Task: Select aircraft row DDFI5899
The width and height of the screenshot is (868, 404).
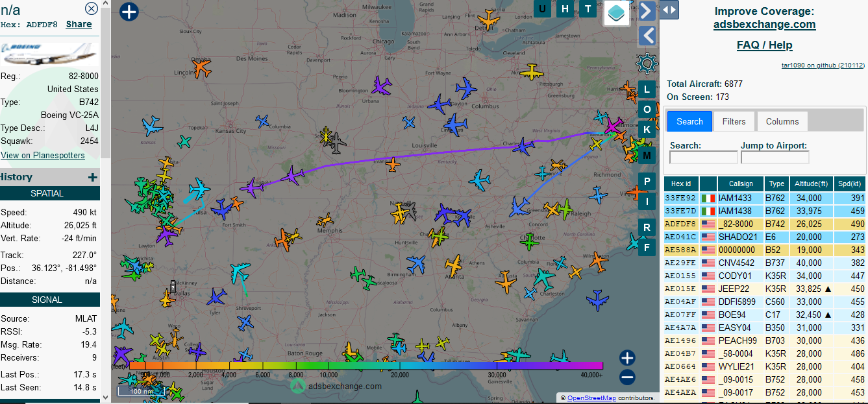Action: point(765,302)
